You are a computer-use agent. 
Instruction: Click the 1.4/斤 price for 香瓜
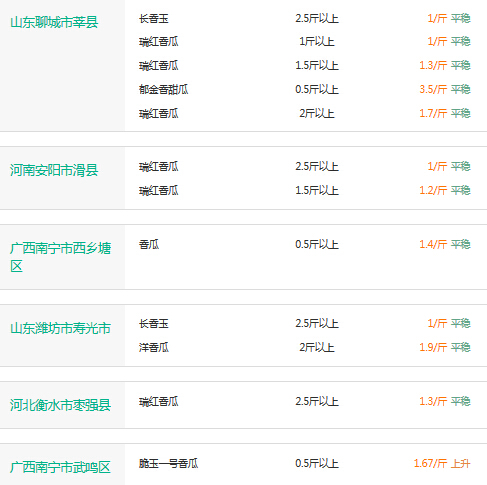[433, 244]
